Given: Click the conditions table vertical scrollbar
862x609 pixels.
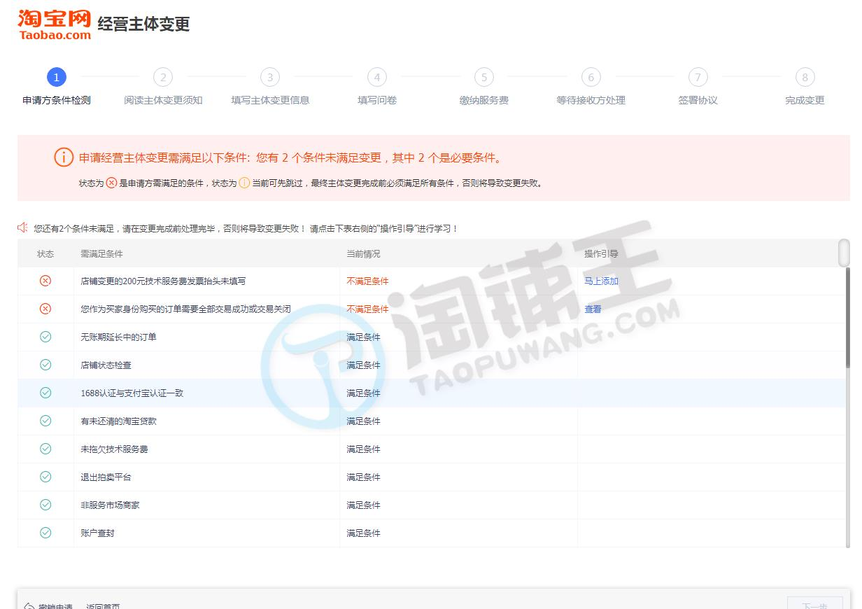Looking at the screenshot, I should pos(844,254).
